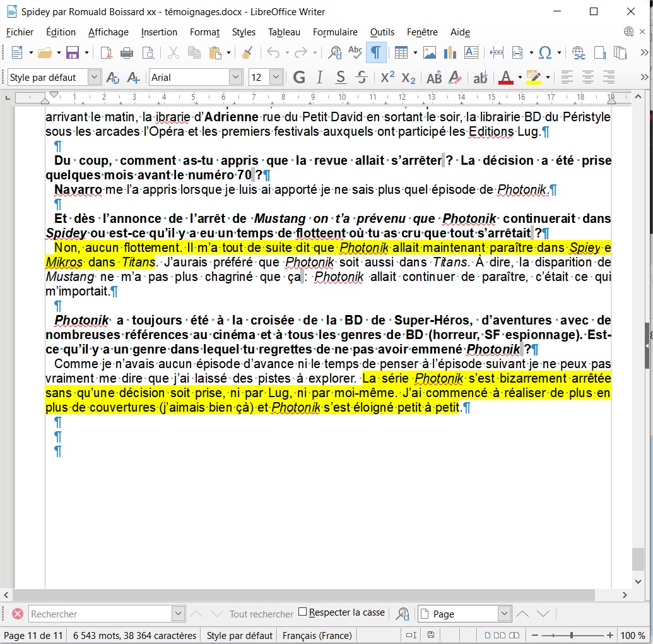Open the Affichage menu

pyautogui.click(x=109, y=32)
